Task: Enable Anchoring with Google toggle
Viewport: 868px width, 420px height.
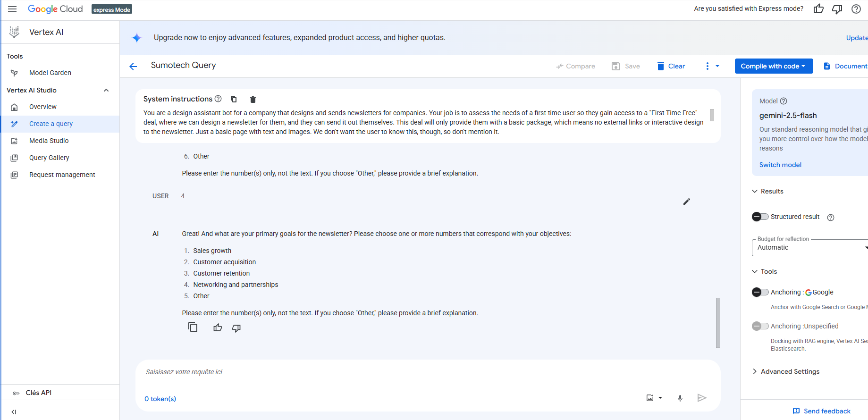Action: 760,292
